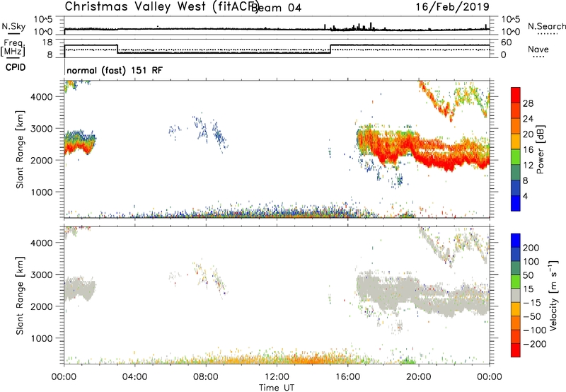This screenshot has height=392, width=566.
Task: Click the '12:00' time axis tick label
Action: click(277, 377)
